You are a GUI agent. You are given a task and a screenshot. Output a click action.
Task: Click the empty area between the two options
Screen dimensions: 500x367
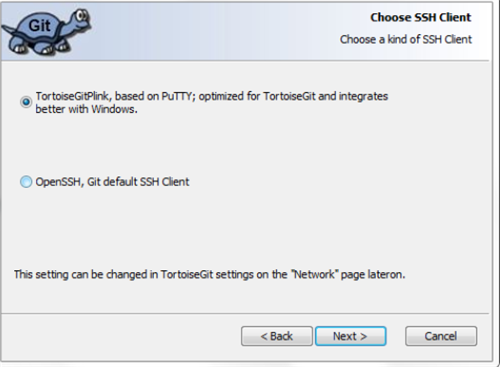[233, 145]
